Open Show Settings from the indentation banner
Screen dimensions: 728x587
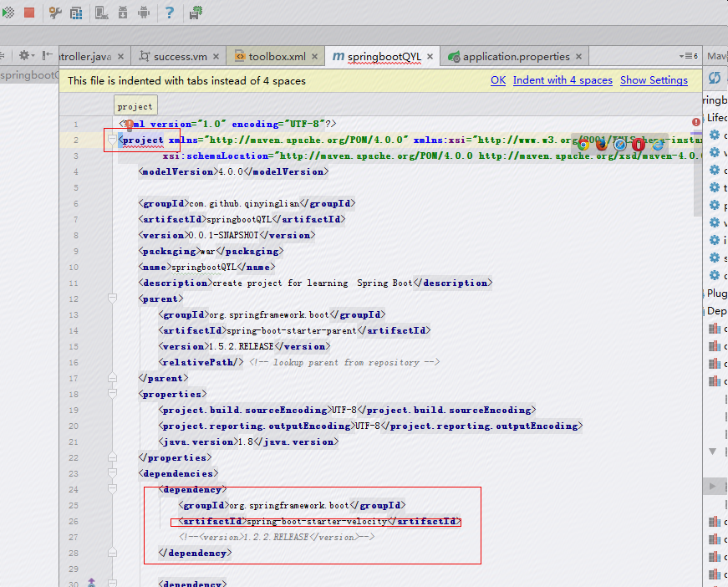click(654, 80)
